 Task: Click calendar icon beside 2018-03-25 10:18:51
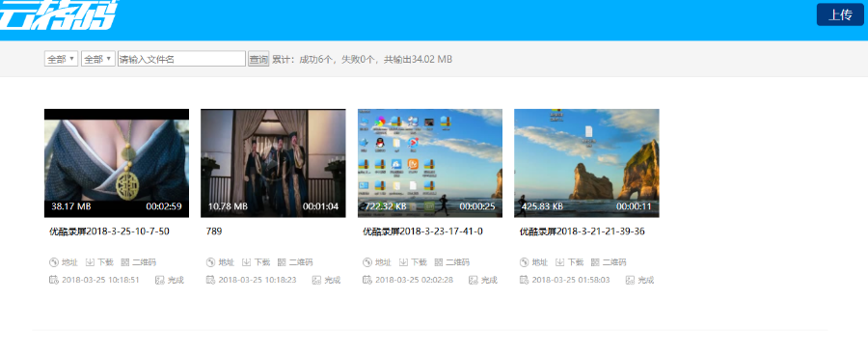(54, 280)
